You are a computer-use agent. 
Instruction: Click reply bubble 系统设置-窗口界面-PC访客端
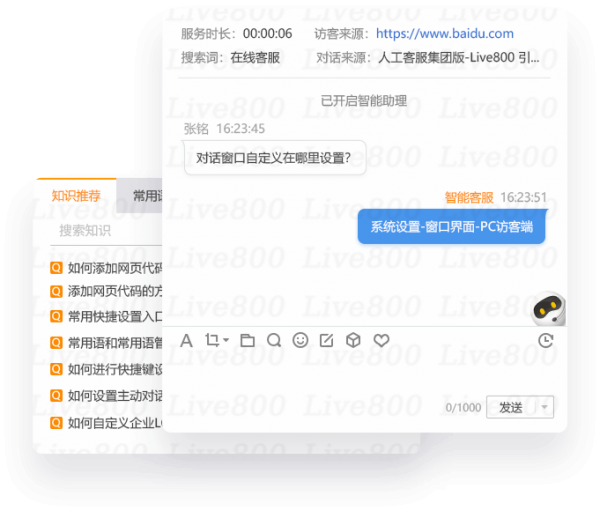coord(452,227)
